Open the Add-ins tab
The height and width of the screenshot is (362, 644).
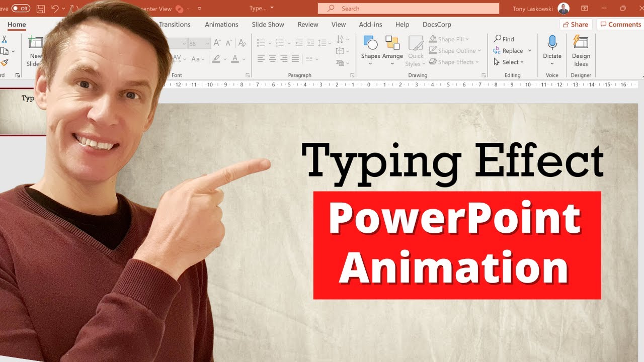pos(371,25)
